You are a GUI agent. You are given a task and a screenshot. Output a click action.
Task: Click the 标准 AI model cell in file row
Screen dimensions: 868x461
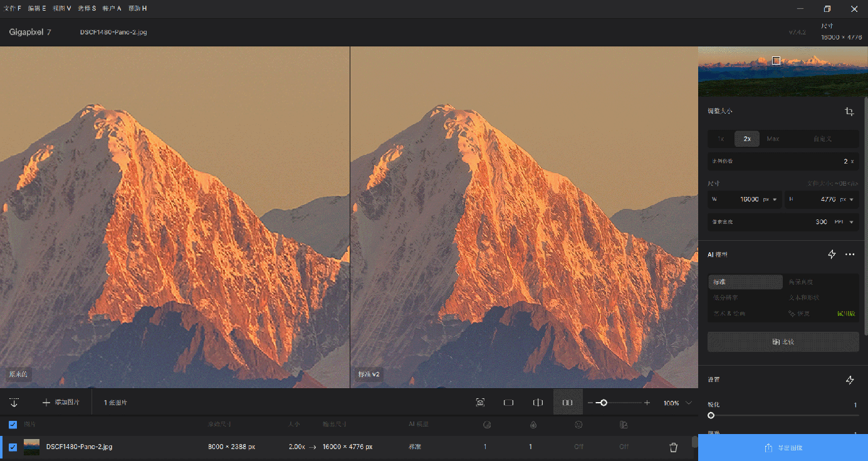tap(415, 447)
